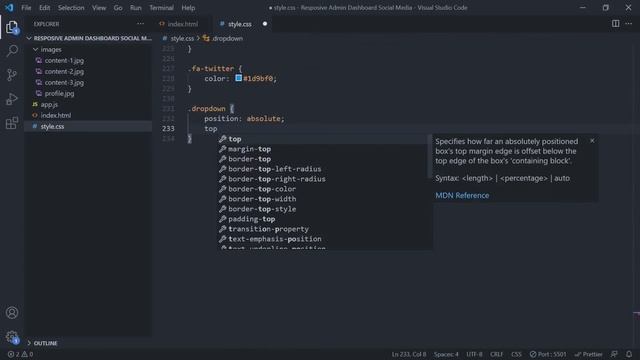The image size is (640, 360).
Task: Open the Go menu
Action: tap(118, 8)
